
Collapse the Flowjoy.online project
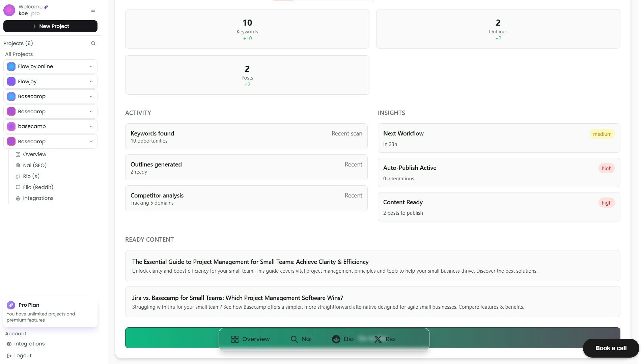click(91, 66)
